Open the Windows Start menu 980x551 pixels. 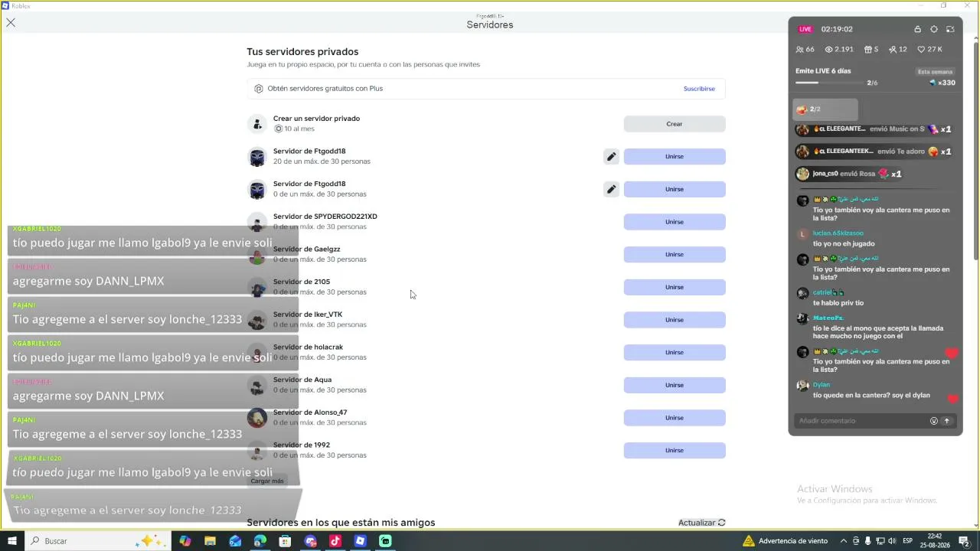[x=12, y=541]
